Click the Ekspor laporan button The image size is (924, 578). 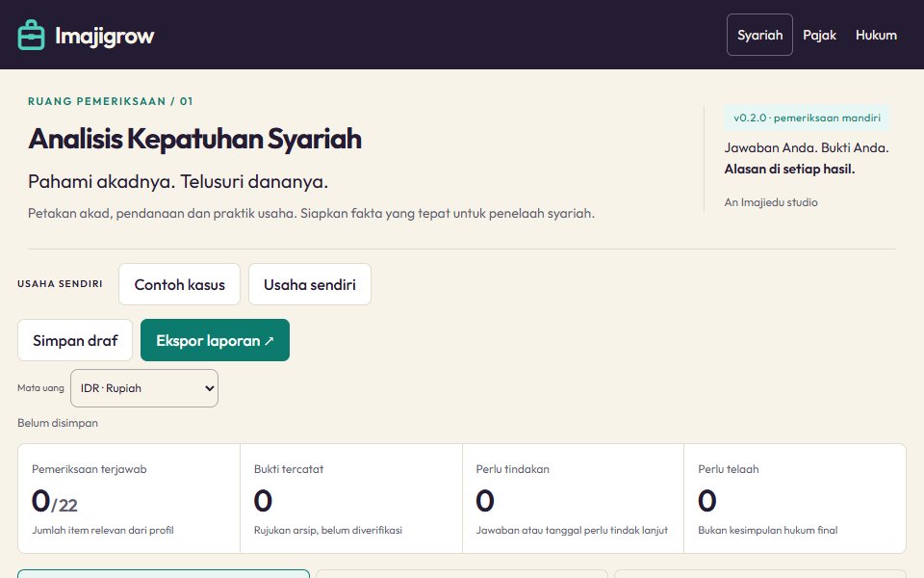(215, 340)
